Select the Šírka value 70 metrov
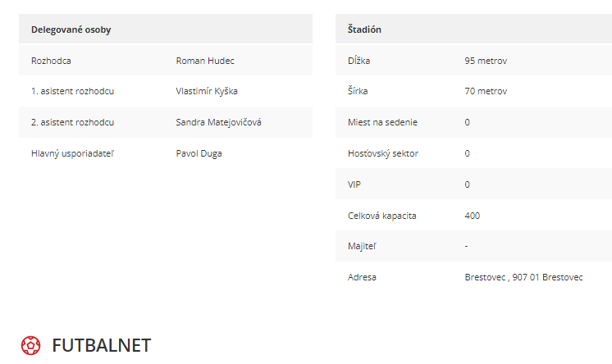612x364 pixels. click(486, 91)
